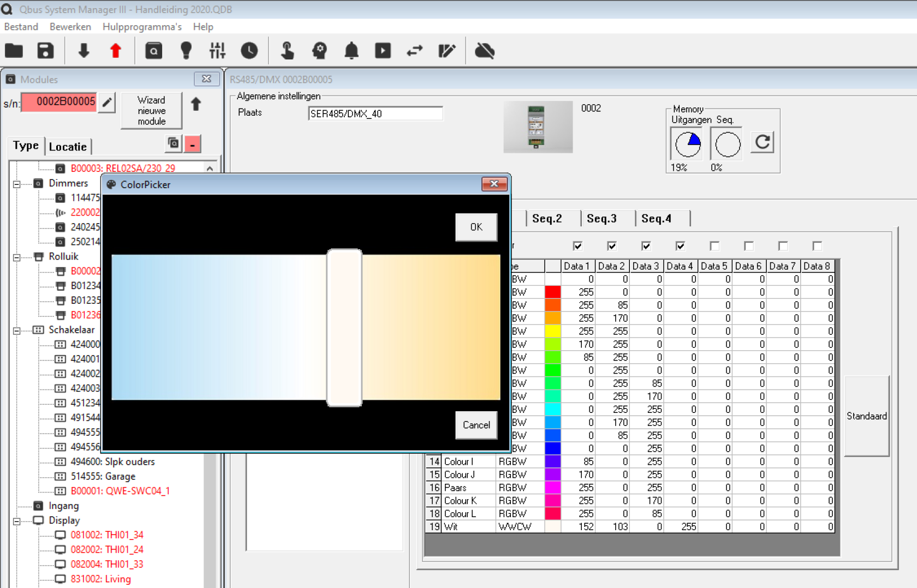Screen dimensions: 917x588
Task: Open the sliders mixer toolbar icon
Action: pyautogui.click(x=217, y=51)
